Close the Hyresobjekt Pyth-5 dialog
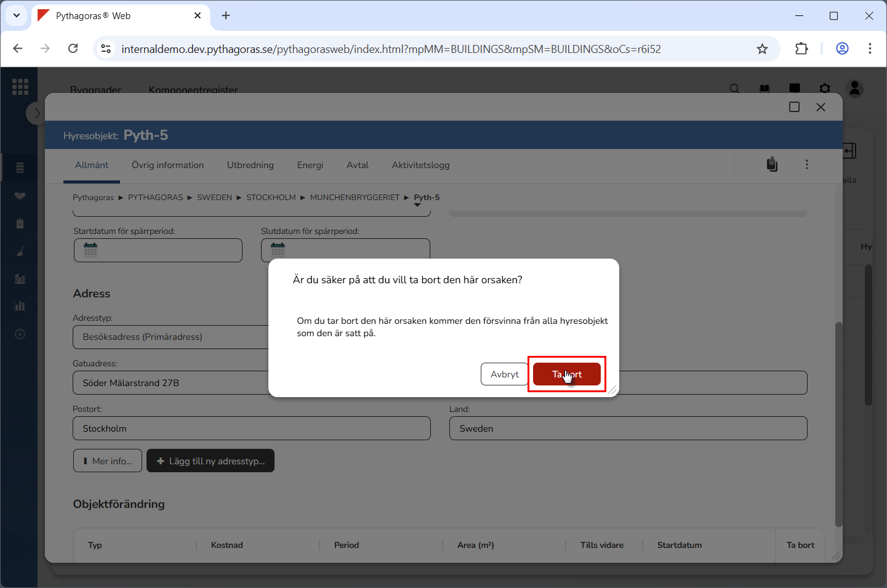The image size is (887, 588). pyautogui.click(x=821, y=107)
